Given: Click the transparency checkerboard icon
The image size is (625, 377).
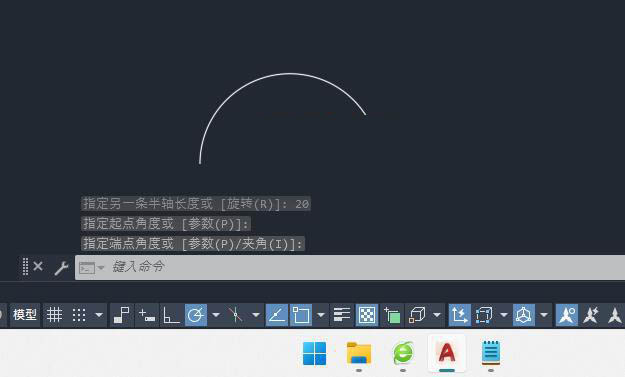Looking at the screenshot, I should tap(367, 315).
